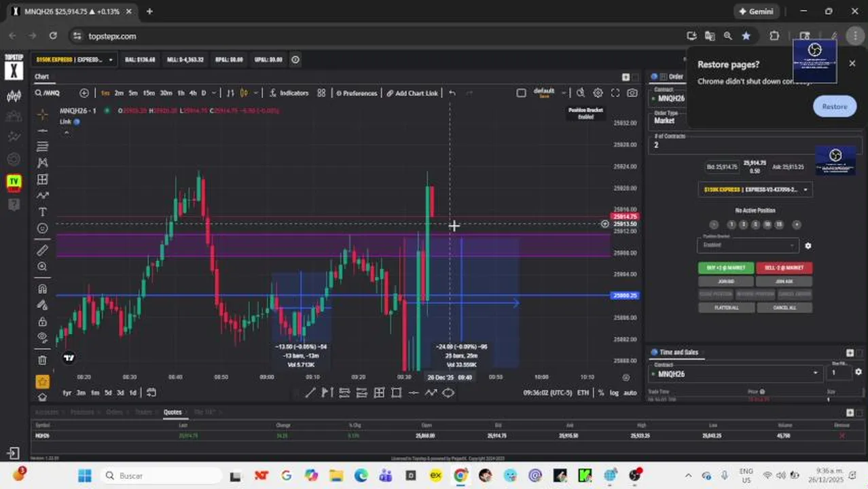
Task: Select the 1m timeframe
Action: point(105,93)
